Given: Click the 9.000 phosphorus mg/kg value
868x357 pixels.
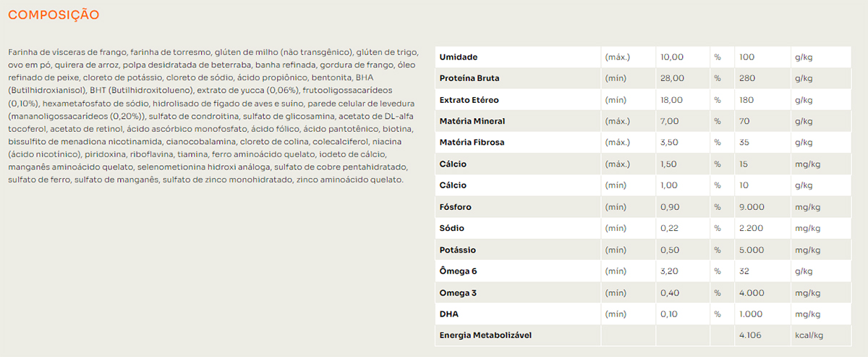Looking at the screenshot, I should tap(752, 207).
